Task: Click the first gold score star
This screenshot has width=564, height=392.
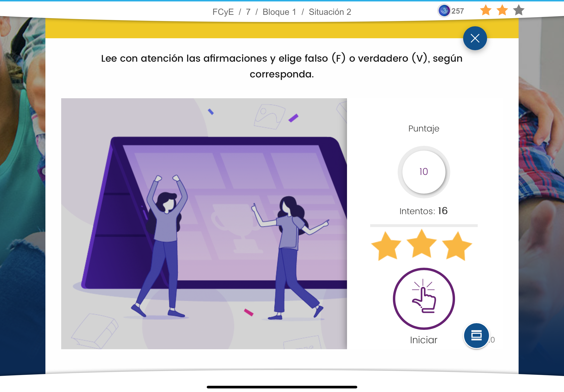Action: pyautogui.click(x=386, y=246)
